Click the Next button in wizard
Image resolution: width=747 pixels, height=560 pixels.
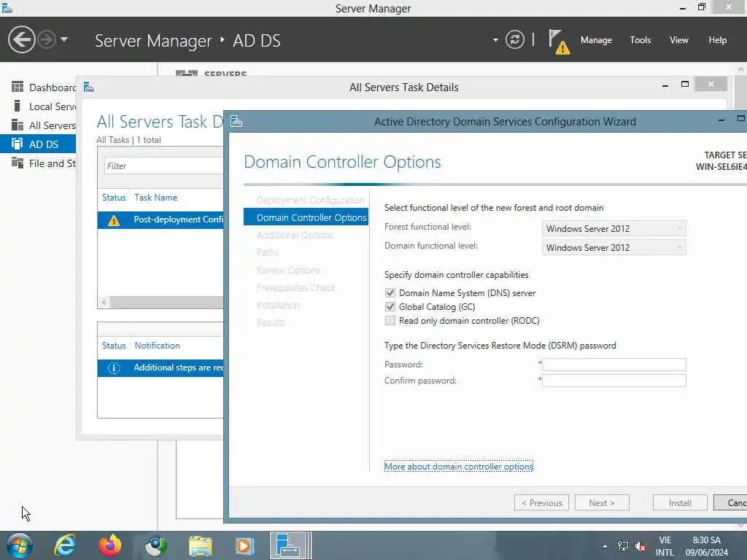point(602,503)
